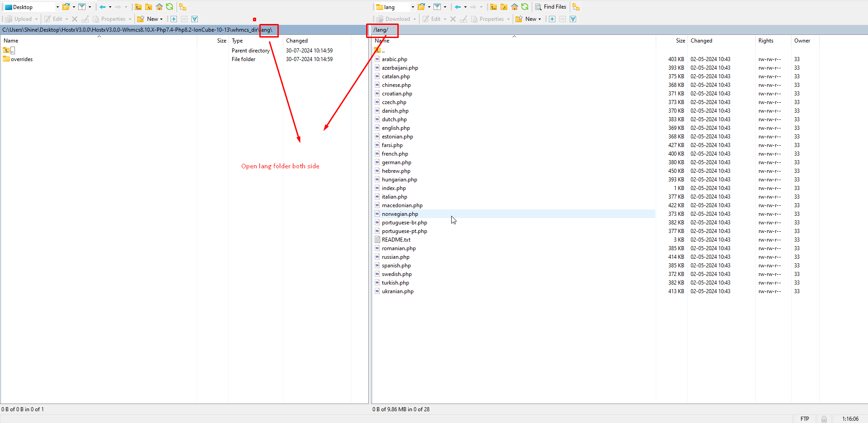This screenshot has width=868, height=423.
Task: Expand the remote lang directory dropdown
Action: pos(413,7)
